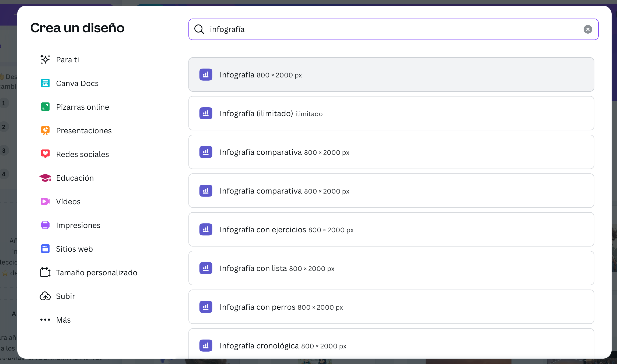Select the Pizarras online whiteboard icon
The width and height of the screenshot is (617, 364).
point(45,107)
